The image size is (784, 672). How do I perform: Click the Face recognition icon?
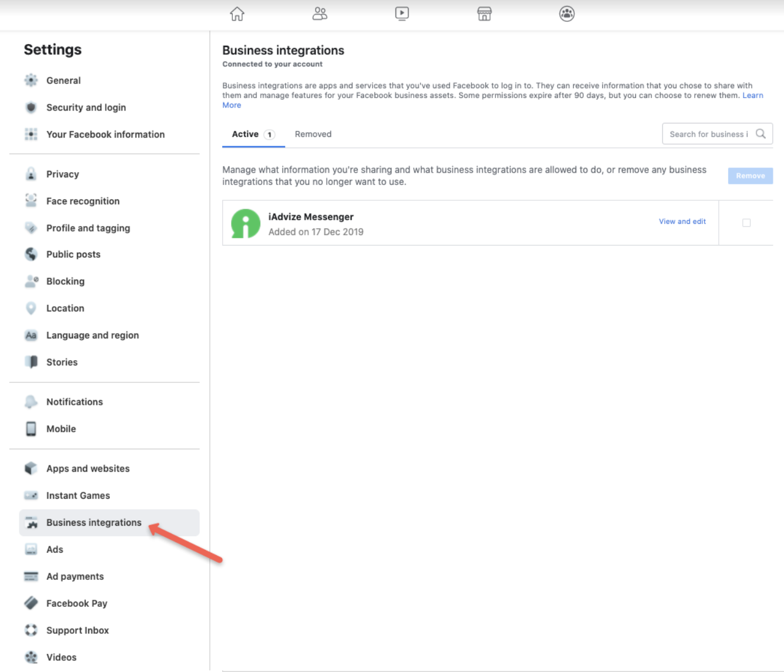[x=31, y=201]
